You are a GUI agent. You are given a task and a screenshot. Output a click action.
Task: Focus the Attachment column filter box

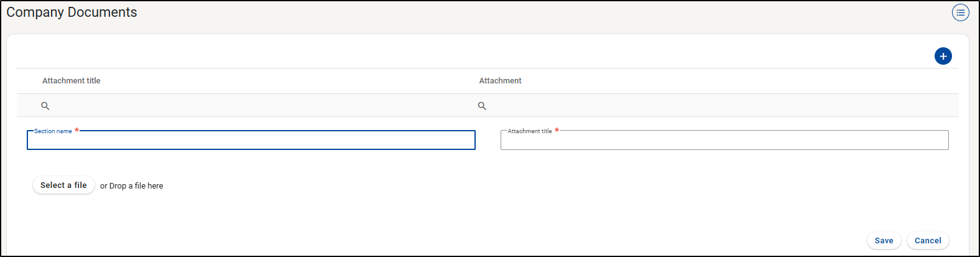coord(715,106)
